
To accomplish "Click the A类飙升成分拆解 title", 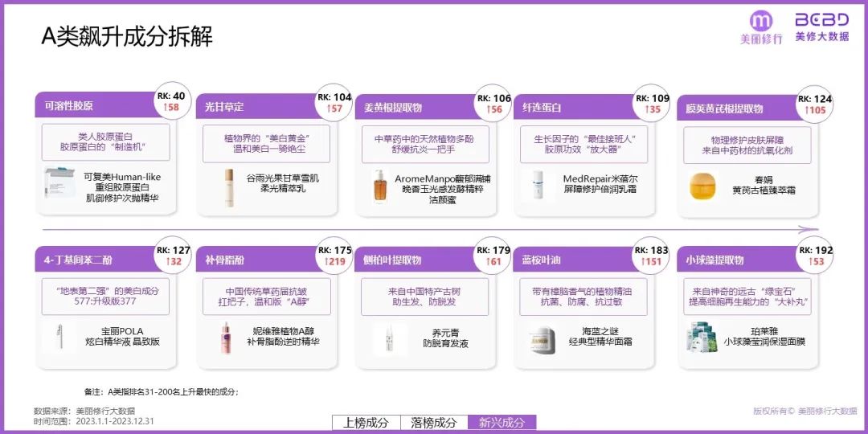I will pyautogui.click(x=127, y=37).
